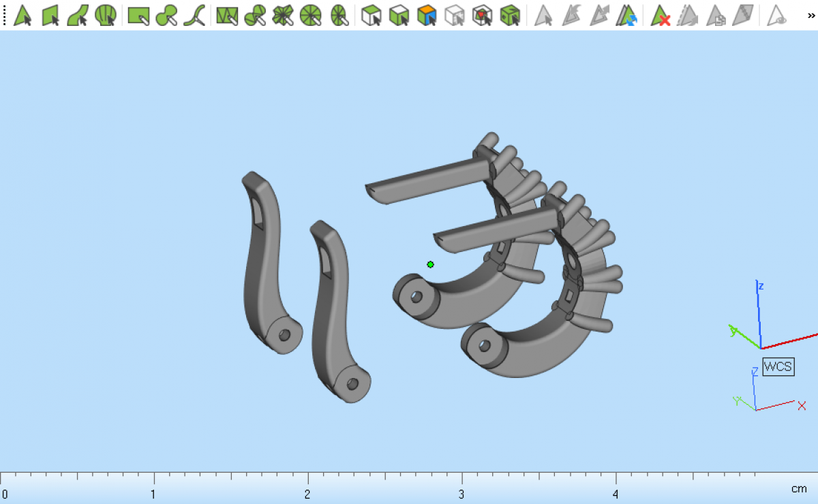The height and width of the screenshot is (504, 818).
Task: Click the WCS coordinate system label
Action: [778, 366]
